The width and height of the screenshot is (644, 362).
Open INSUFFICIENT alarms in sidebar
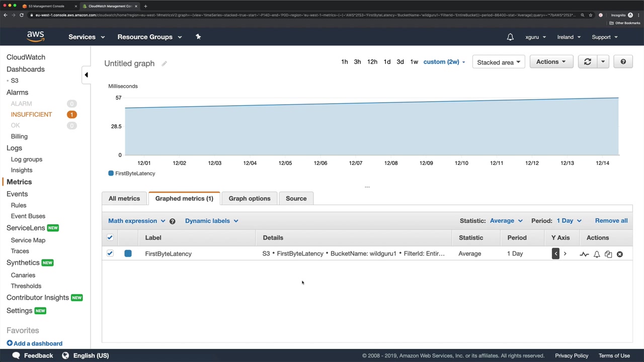31,115
